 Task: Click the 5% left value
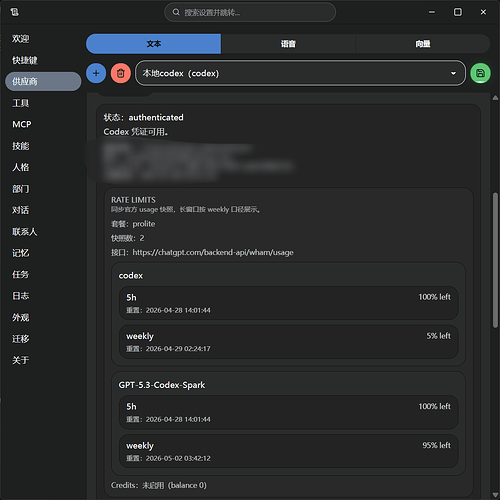(438, 336)
